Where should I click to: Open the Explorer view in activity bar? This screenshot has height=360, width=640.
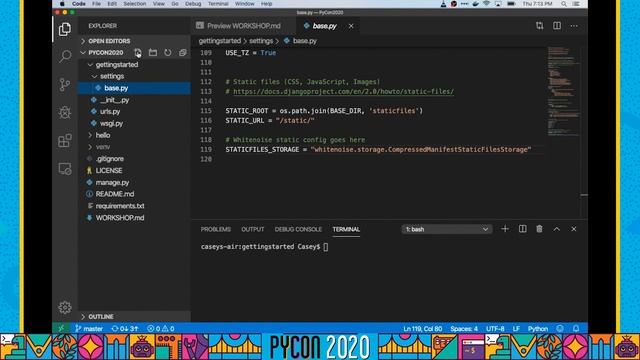coord(65,29)
